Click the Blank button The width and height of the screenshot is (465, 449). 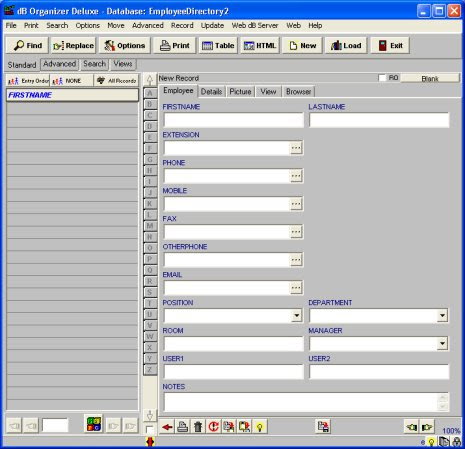point(430,79)
